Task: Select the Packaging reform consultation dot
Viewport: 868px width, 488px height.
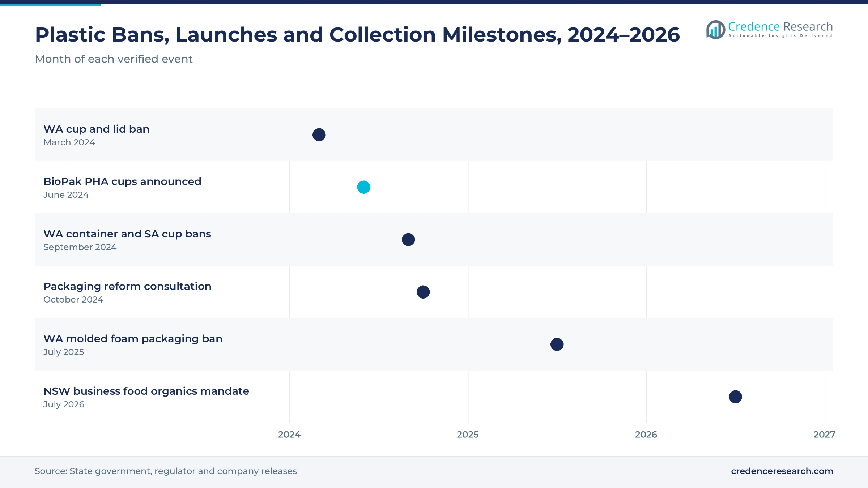Action: tap(423, 292)
